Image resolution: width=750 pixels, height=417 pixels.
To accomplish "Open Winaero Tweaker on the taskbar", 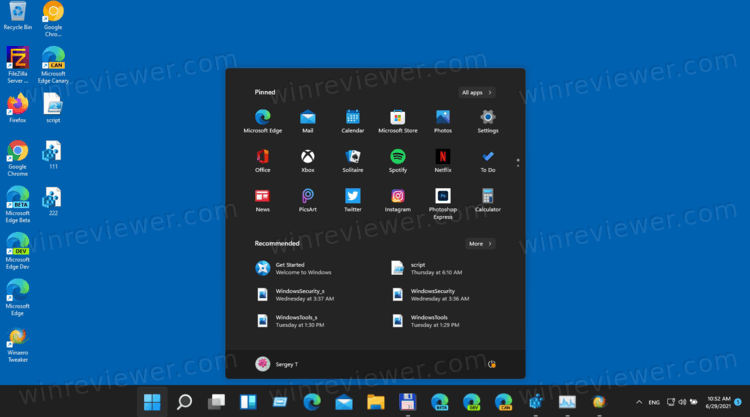I will (599, 402).
